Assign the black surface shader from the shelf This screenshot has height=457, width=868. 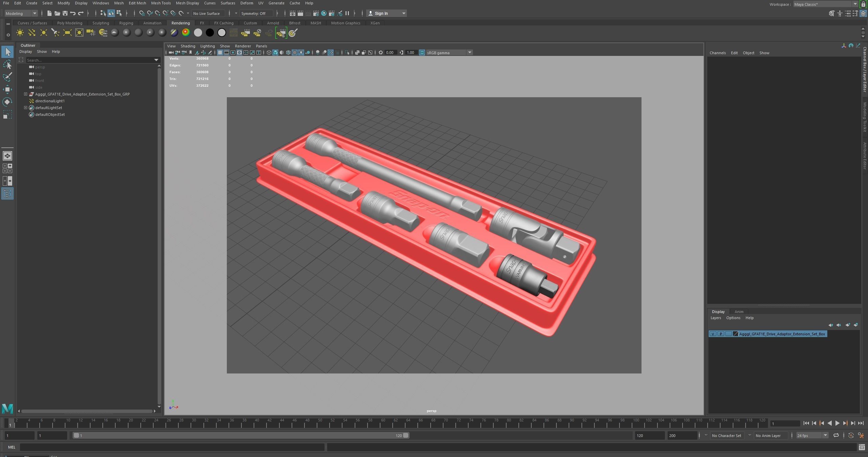point(210,33)
